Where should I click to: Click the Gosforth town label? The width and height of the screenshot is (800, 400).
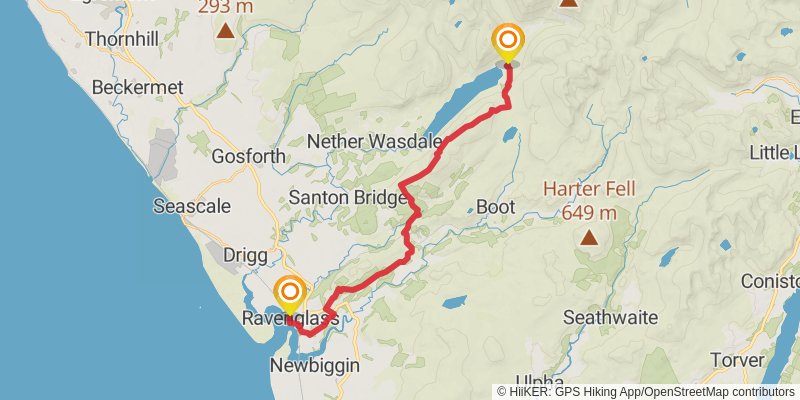tap(248, 156)
